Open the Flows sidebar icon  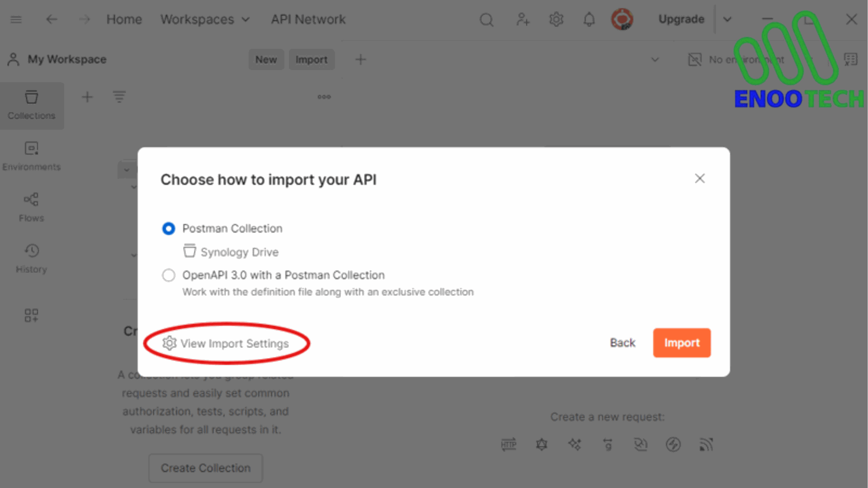coord(31,207)
